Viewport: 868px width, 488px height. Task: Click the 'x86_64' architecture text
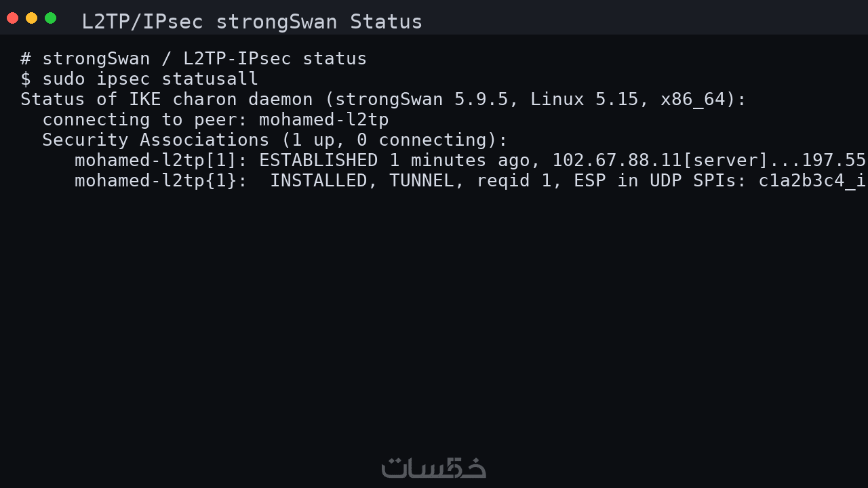click(x=692, y=100)
